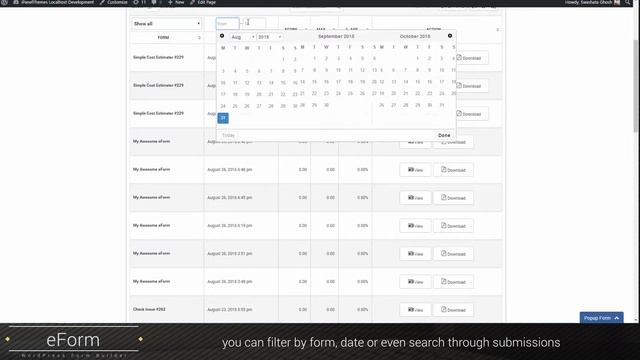640x360 pixels.
Task: View submission dated August 26 6:46 pm
Action: coord(415,170)
